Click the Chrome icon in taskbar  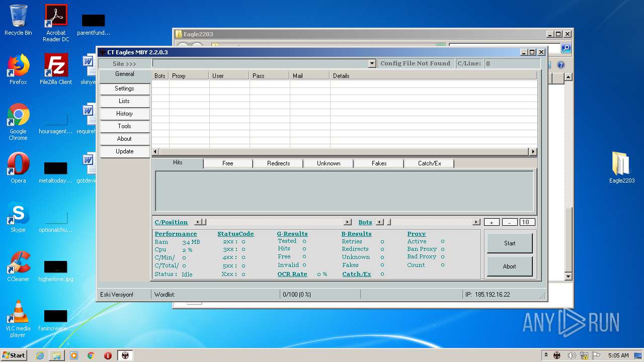click(91, 355)
